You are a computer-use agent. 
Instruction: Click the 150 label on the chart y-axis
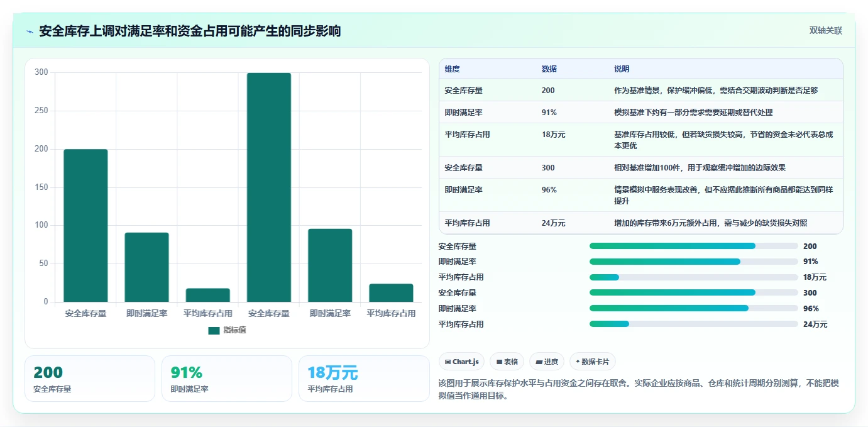pos(41,187)
